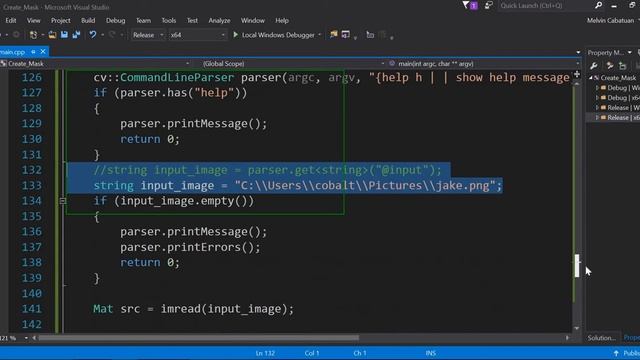
Task: Open the Edit menu
Action: tap(11, 20)
